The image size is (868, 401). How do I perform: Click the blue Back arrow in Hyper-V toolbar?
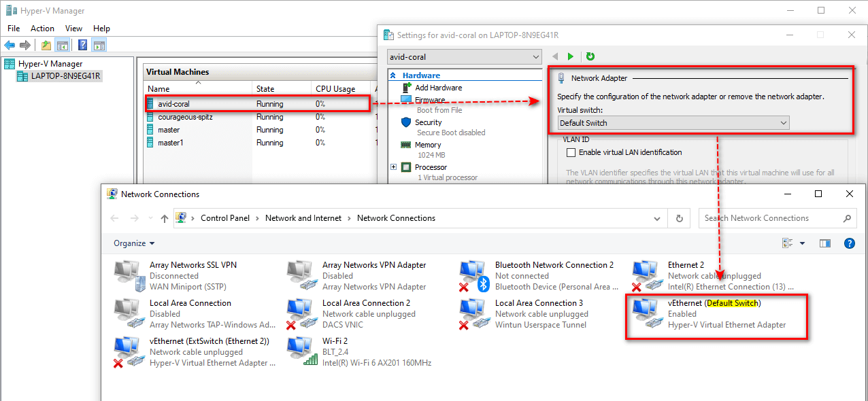[x=10, y=46]
